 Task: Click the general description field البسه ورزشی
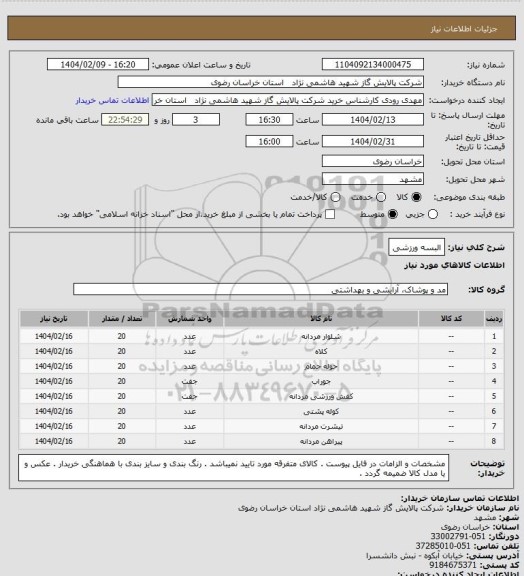pos(417,247)
